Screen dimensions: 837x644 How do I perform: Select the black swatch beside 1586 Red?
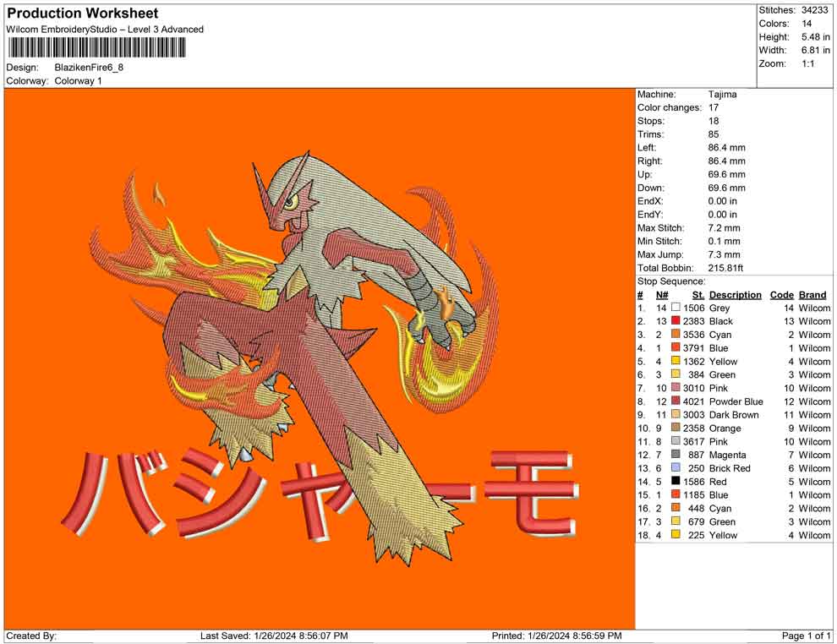pyautogui.click(x=676, y=481)
